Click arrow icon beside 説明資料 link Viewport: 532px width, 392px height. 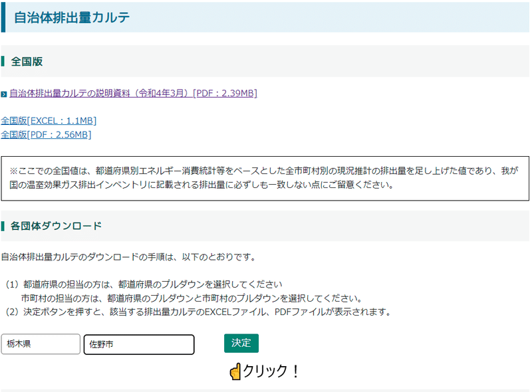tap(4, 94)
